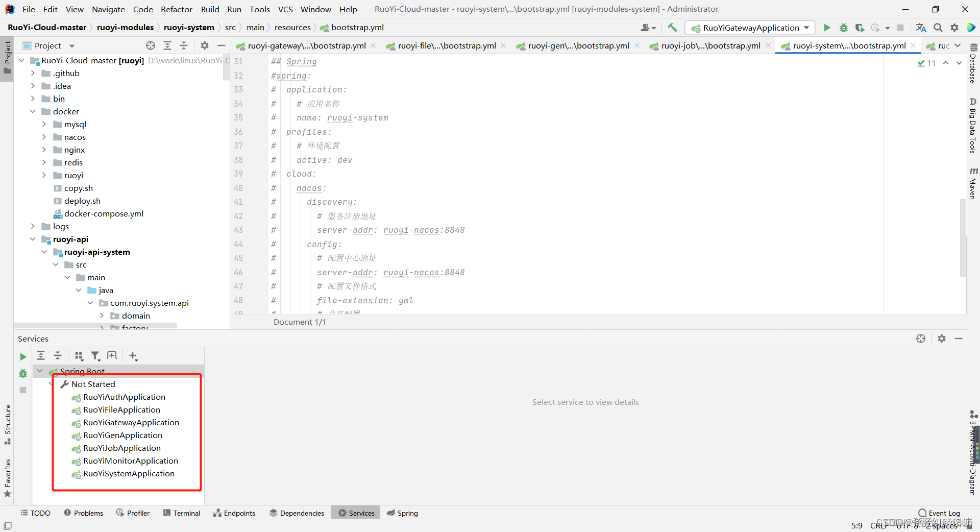Switch to ruoyi-job bootstrap.yml tab
The height and width of the screenshot is (532, 980).
click(710, 45)
